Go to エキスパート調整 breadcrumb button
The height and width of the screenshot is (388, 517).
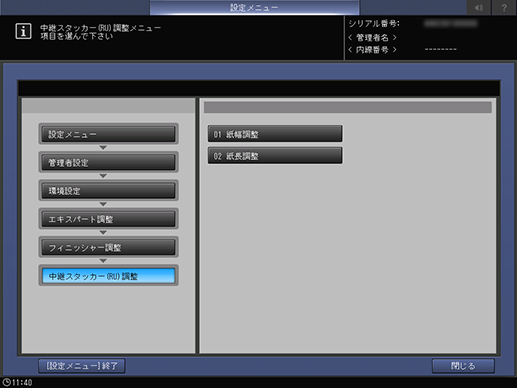pyautogui.click(x=108, y=219)
